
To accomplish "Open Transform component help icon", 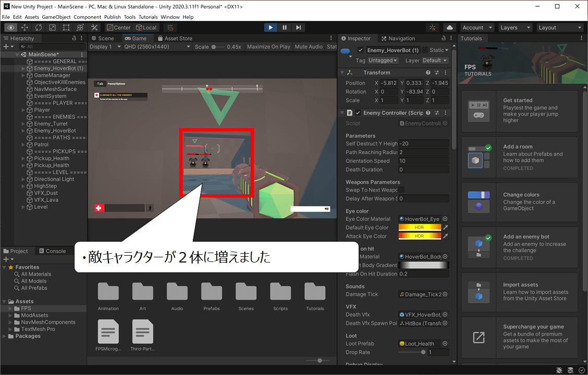I will [x=428, y=73].
